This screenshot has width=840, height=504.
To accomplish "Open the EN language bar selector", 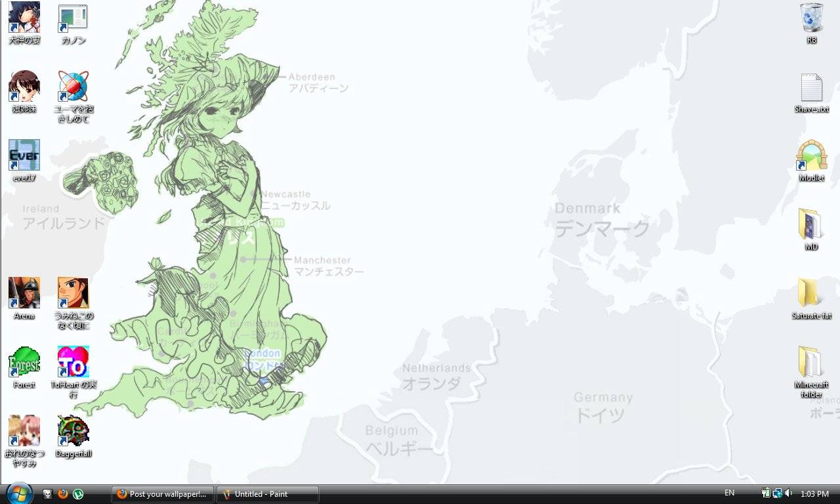I will tap(729, 493).
